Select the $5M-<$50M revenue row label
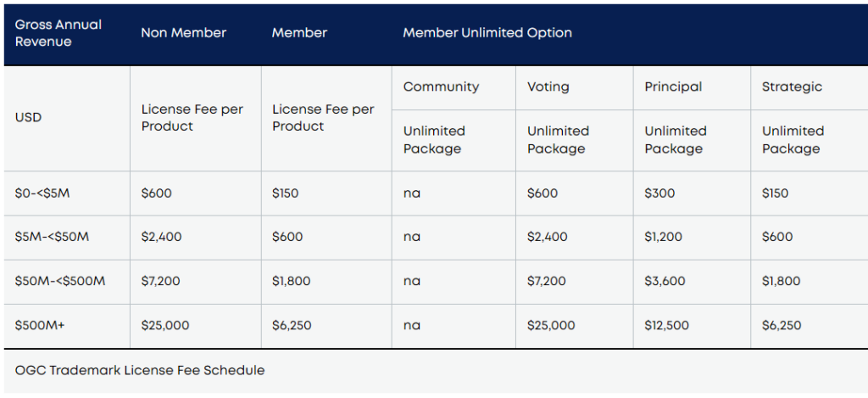The image size is (868, 398). pyautogui.click(x=52, y=238)
